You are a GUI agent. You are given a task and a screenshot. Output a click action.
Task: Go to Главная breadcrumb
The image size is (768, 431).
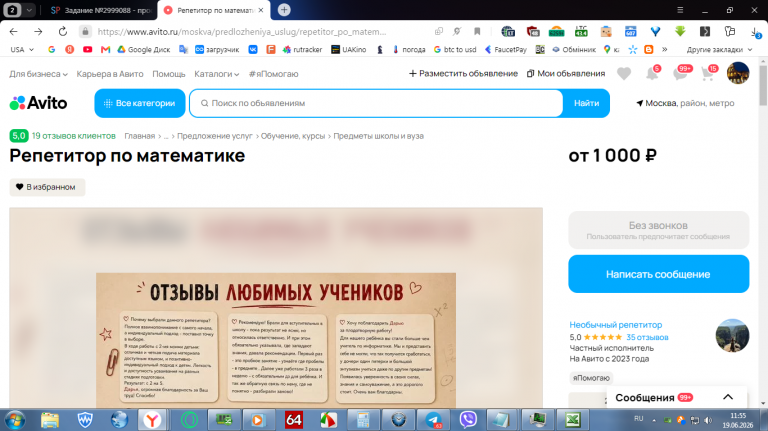coord(140,136)
